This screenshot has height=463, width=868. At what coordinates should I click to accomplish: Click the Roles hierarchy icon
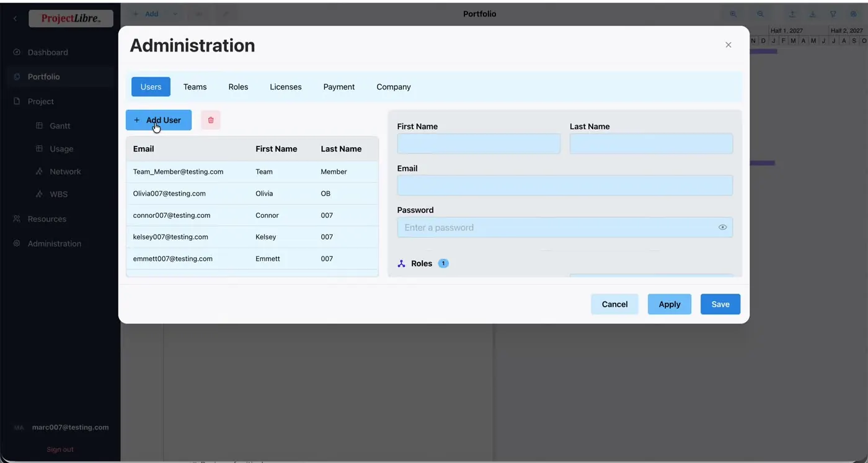tap(401, 264)
